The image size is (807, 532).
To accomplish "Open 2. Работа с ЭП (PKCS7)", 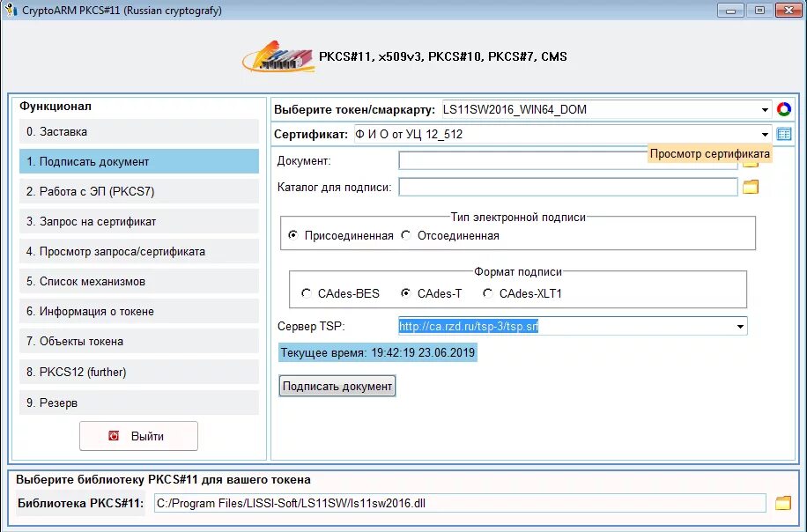I will pyautogui.click(x=139, y=191).
